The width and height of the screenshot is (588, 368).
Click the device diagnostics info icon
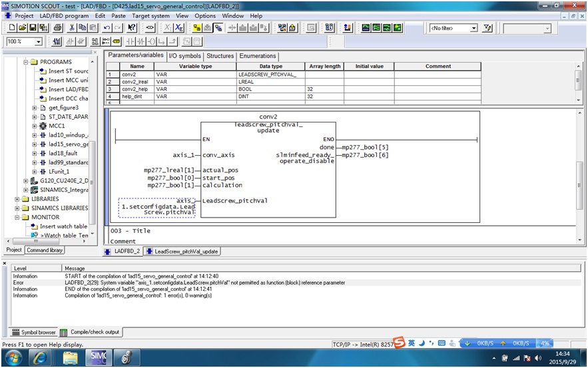coord(330,28)
